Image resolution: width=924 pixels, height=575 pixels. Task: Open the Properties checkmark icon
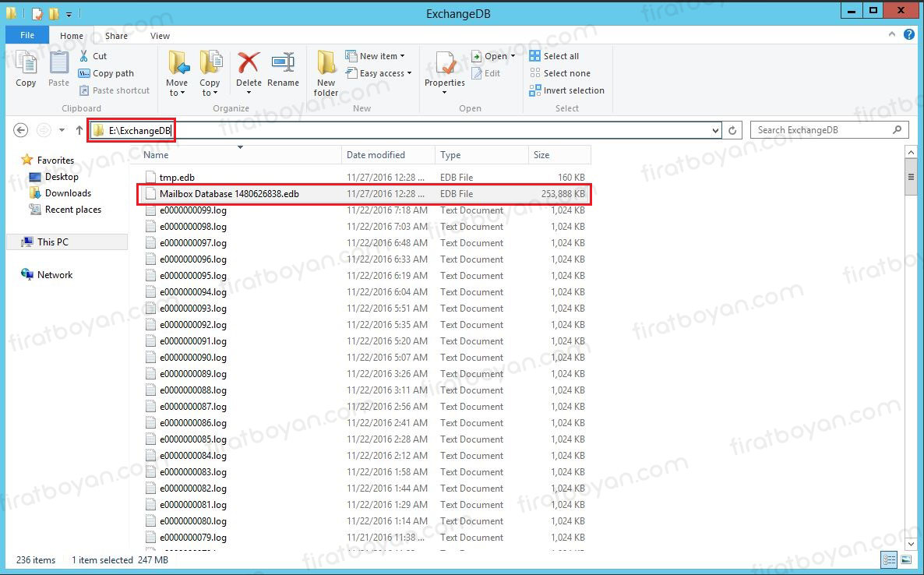point(445,64)
